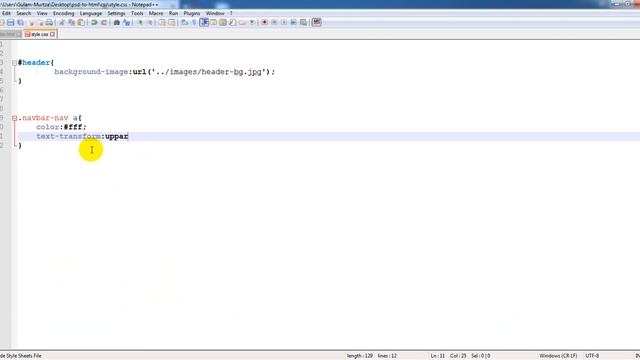Viewport: 640px width, 360px height.
Task: Click the Redo arrow toolbar icon
Action: pyautogui.click(x=104, y=22)
